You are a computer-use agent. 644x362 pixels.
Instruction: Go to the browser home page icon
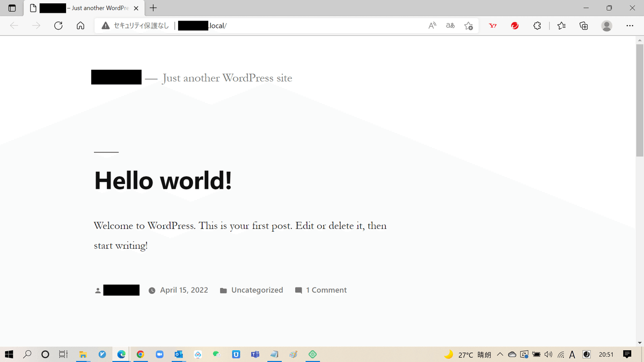click(80, 25)
